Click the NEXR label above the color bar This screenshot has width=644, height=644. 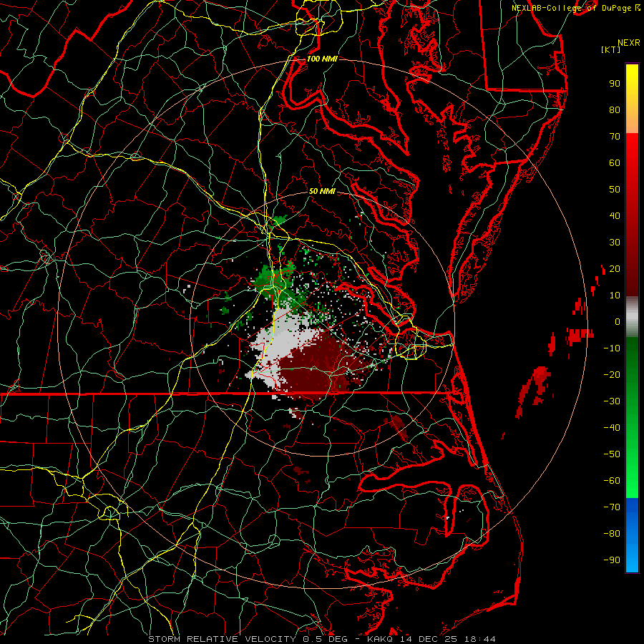pos(629,43)
